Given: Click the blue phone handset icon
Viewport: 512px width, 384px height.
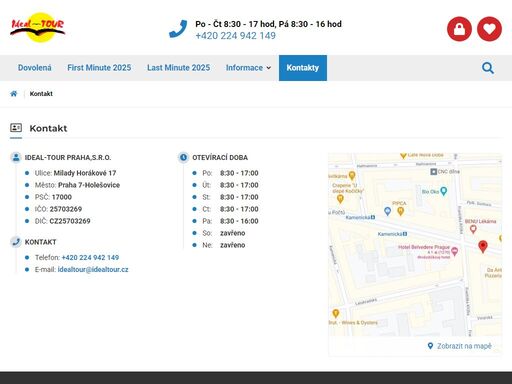Looking at the screenshot, I should click(x=178, y=29).
